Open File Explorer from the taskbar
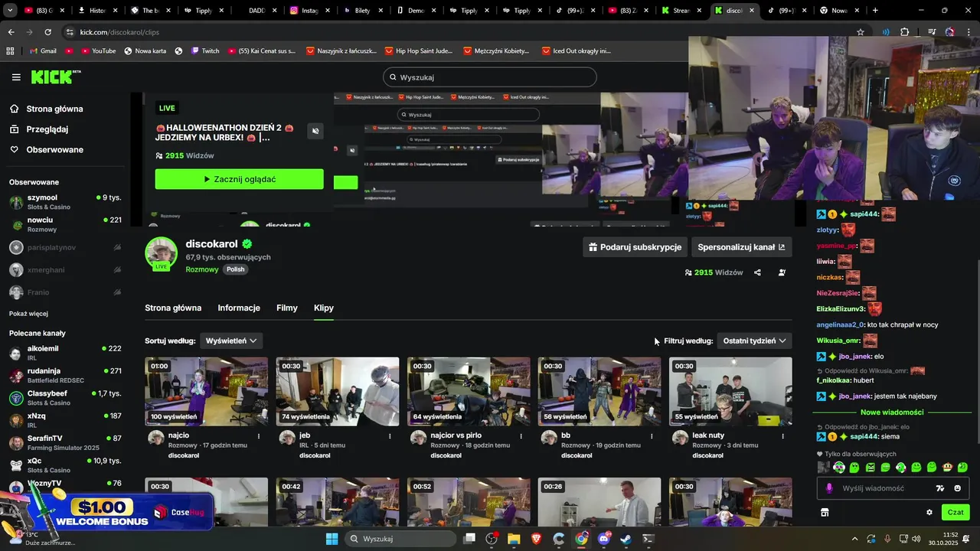The height and width of the screenshot is (551, 980). (514, 539)
